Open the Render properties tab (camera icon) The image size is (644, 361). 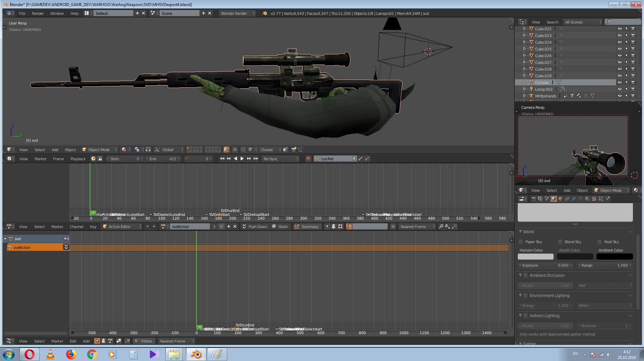533,199
